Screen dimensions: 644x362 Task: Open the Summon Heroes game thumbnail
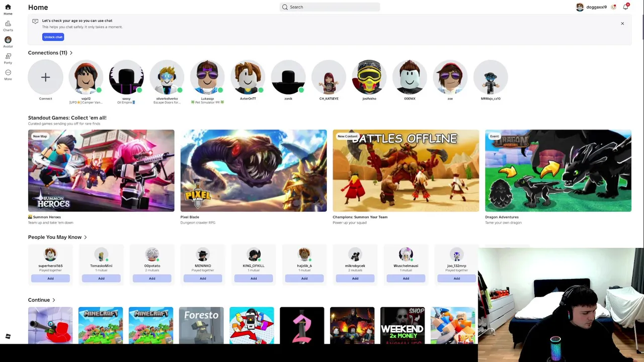(x=101, y=170)
